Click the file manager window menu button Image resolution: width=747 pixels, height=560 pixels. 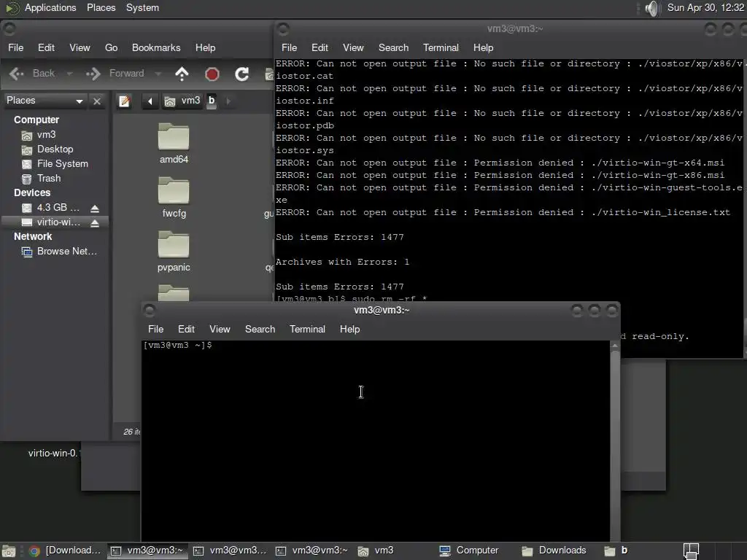(9, 29)
